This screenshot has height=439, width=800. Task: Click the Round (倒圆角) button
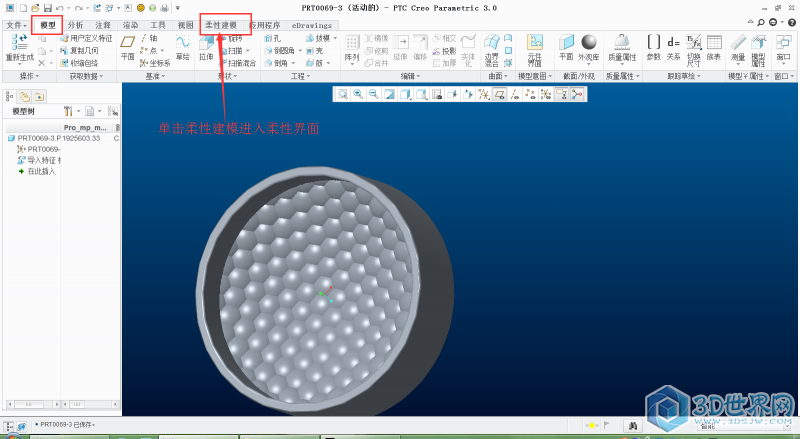pyautogui.click(x=281, y=51)
